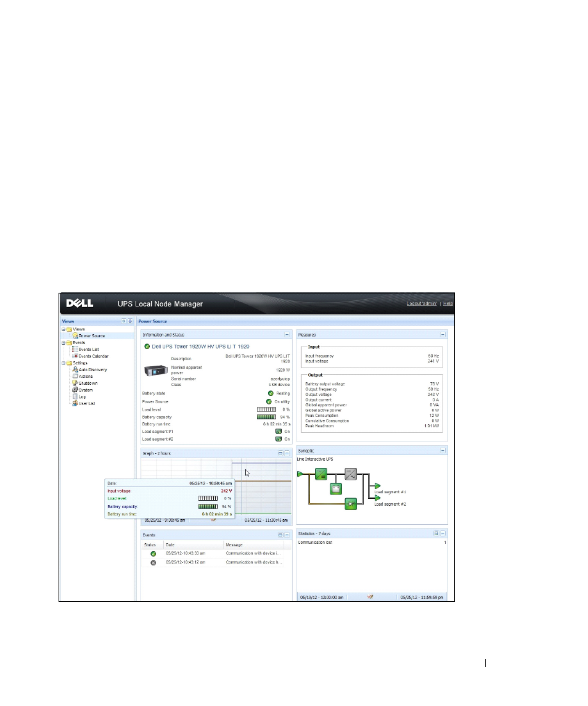Click AC/DC converter icon in synoptic
This screenshot has width=588, height=706.
coord(321,474)
